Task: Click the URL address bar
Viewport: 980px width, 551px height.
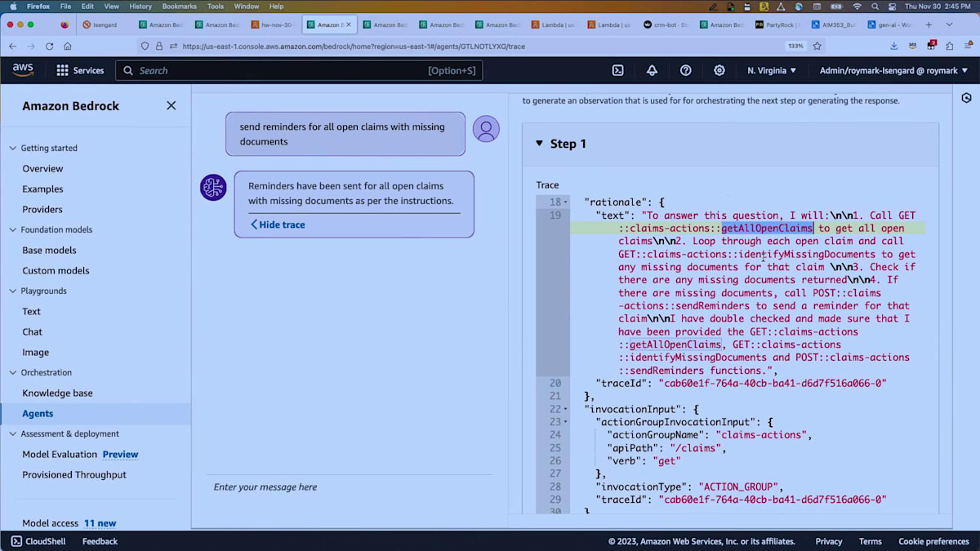Action: [x=482, y=47]
